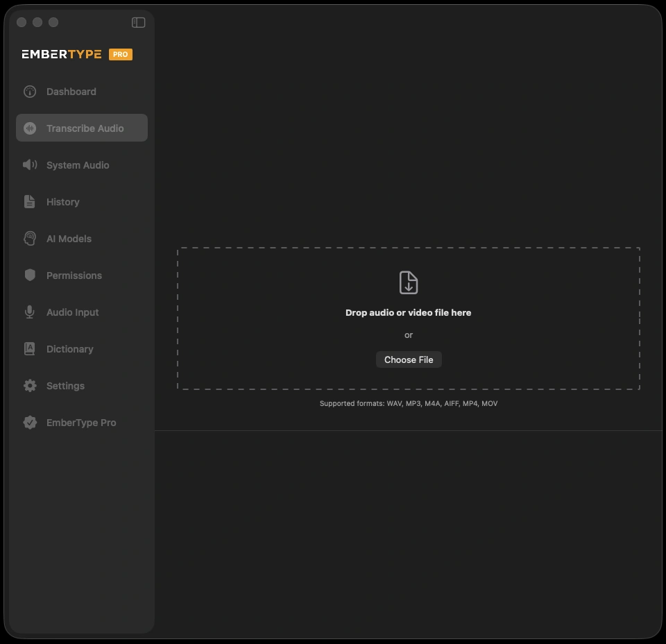Image resolution: width=666 pixels, height=644 pixels.
Task: Click the zoom window button
Action: (x=53, y=22)
